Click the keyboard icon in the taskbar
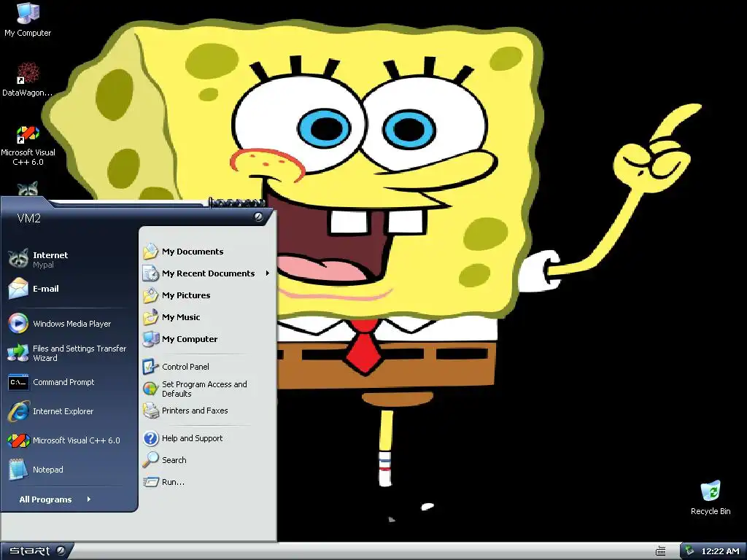This screenshot has width=747, height=560. click(x=660, y=551)
